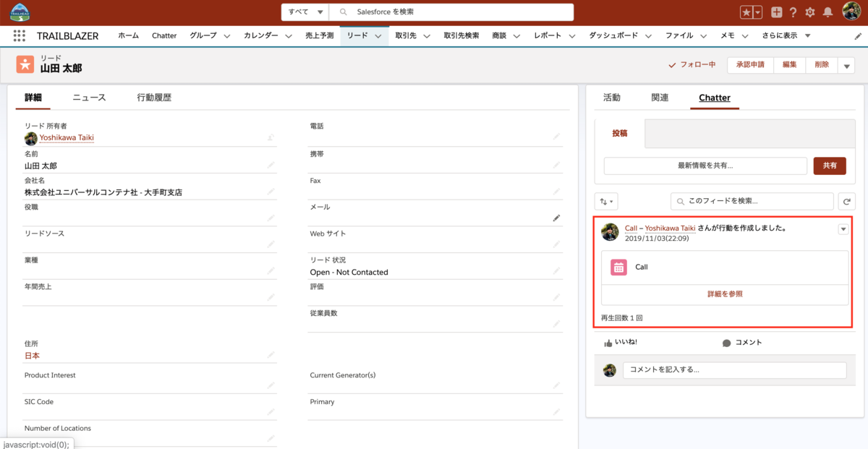Edit the 業種 field pencil icon
This screenshot has width=868, height=449.
click(x=271, y=271)
